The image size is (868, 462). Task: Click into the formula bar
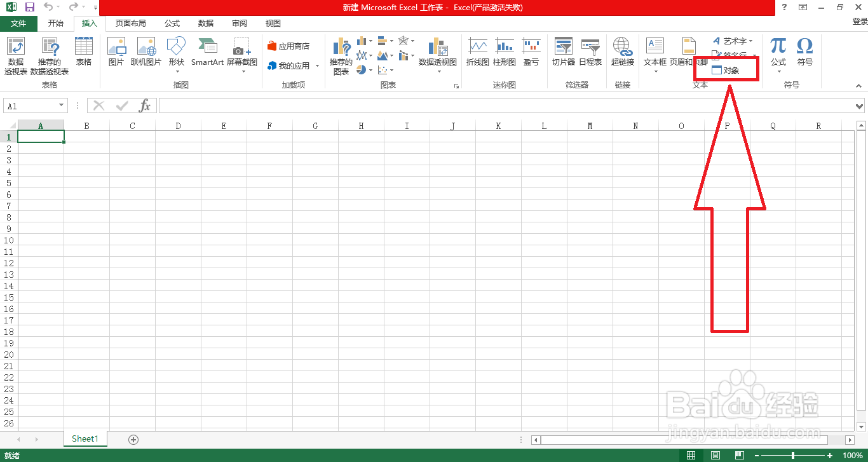point(506,106)
